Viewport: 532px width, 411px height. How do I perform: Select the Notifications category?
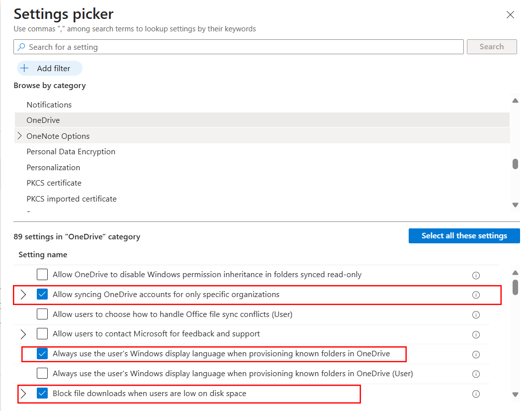(49, 104)
